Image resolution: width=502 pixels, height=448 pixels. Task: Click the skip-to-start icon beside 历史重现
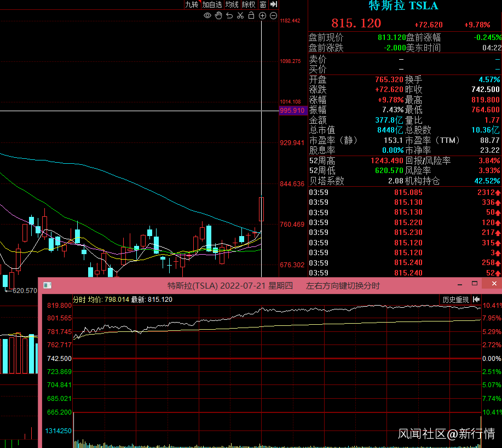(476, 300)
